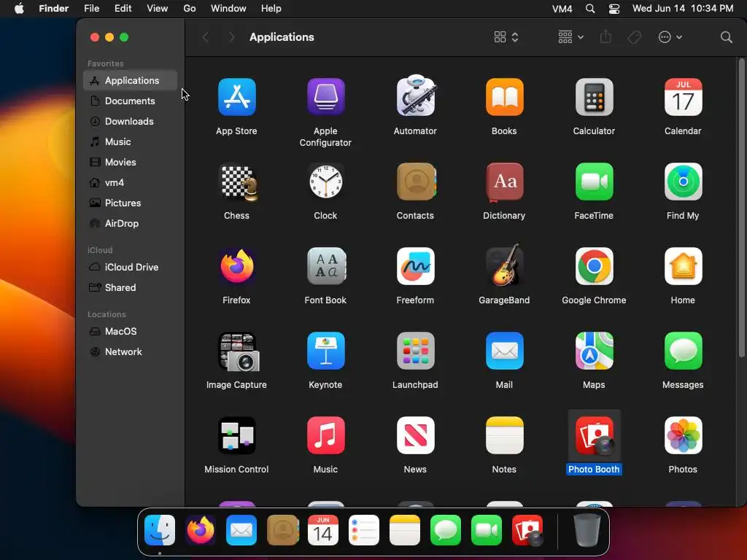This screenshot has width=747, height=560.
Task: Select Pictures in the sidebar
Action: pos(130,203)
